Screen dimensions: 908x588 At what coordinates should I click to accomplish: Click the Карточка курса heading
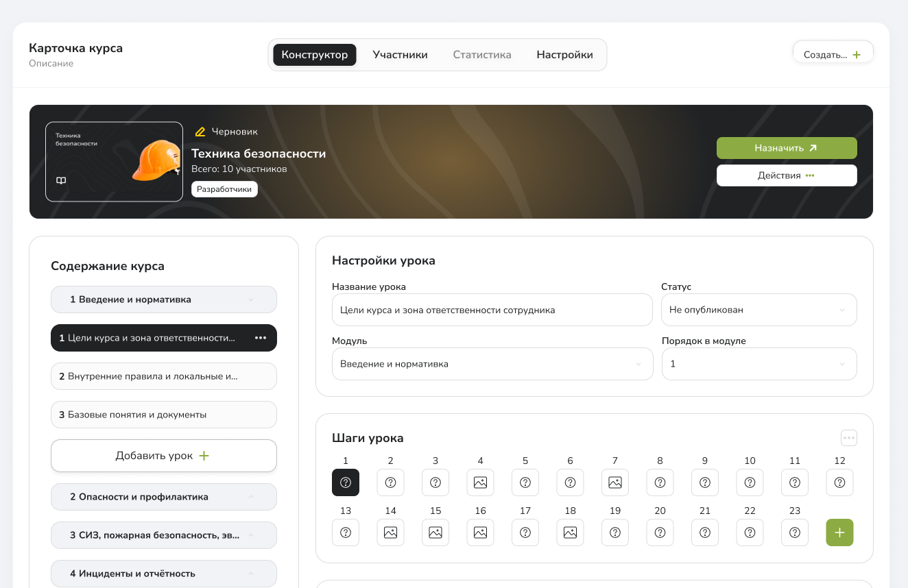pyautogui.click(x=75, y=48)
